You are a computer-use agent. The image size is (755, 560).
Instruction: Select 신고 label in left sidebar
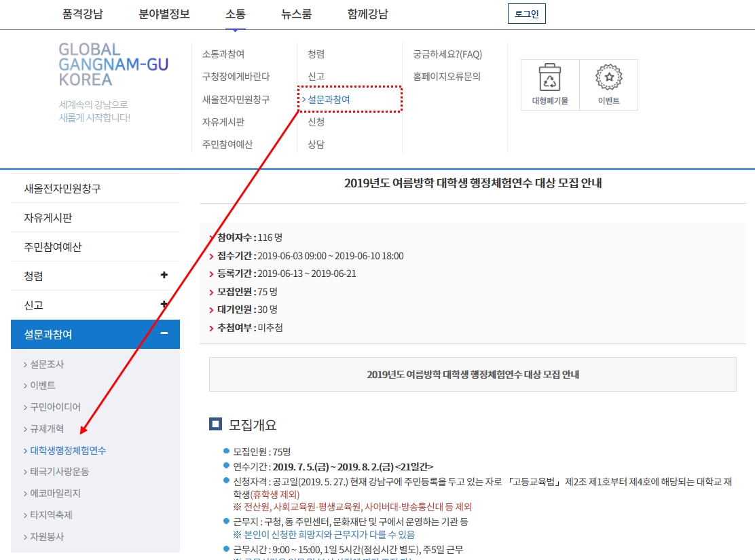coord(34,305)
